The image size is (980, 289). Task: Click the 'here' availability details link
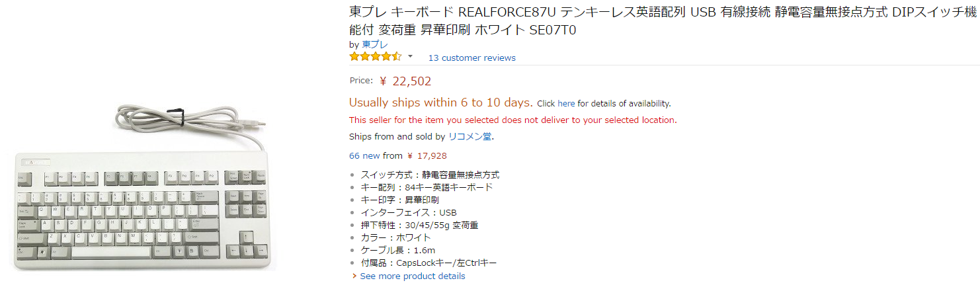coord(566,103)
